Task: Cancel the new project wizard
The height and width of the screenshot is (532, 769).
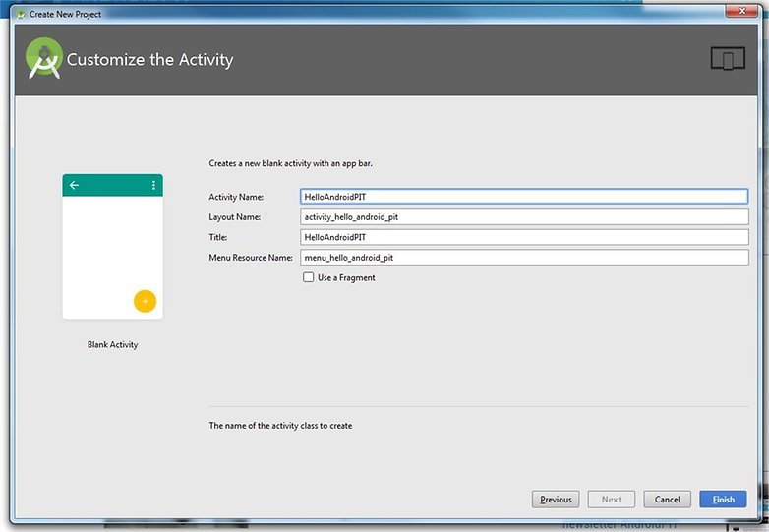Action: pos(667,500)
